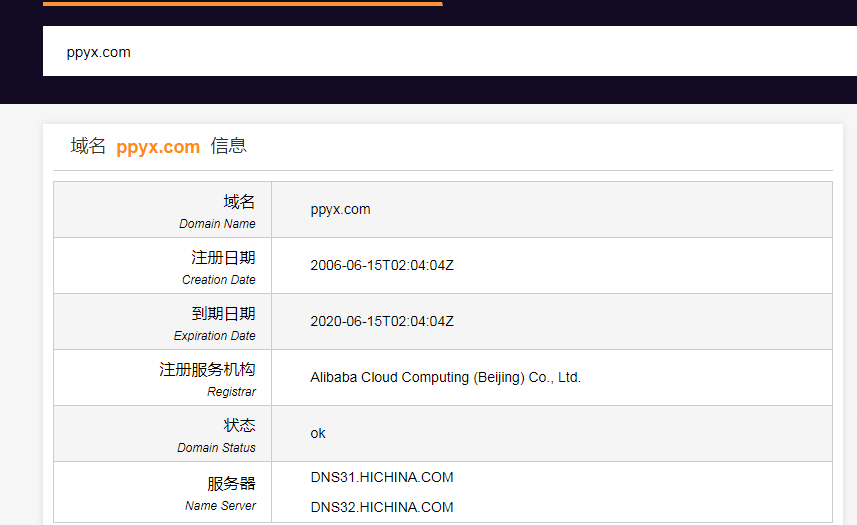Click the DNS31.HICHINA.COM name server
The width and height of the screenshot is (857, 525).
(x=382, y=477)
